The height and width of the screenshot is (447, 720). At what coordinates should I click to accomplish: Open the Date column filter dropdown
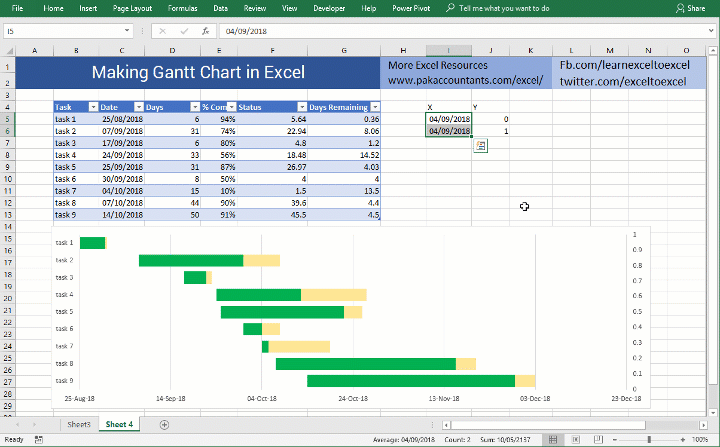[139, 107]
